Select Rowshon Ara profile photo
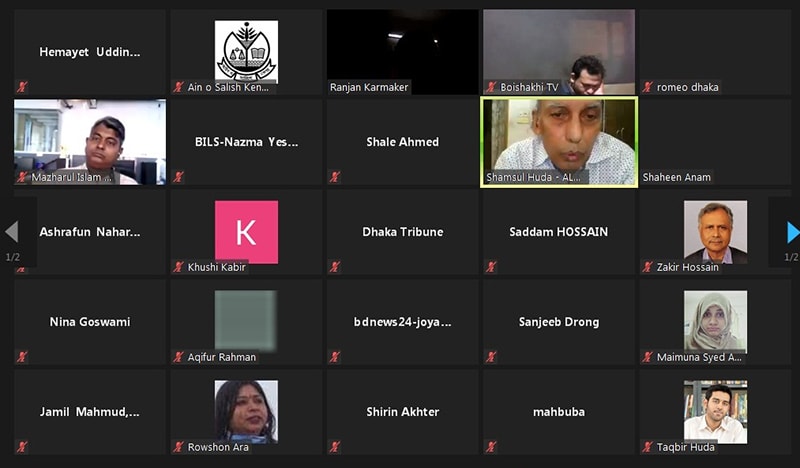This screenshot has width=800, height=468. (246, 411)
